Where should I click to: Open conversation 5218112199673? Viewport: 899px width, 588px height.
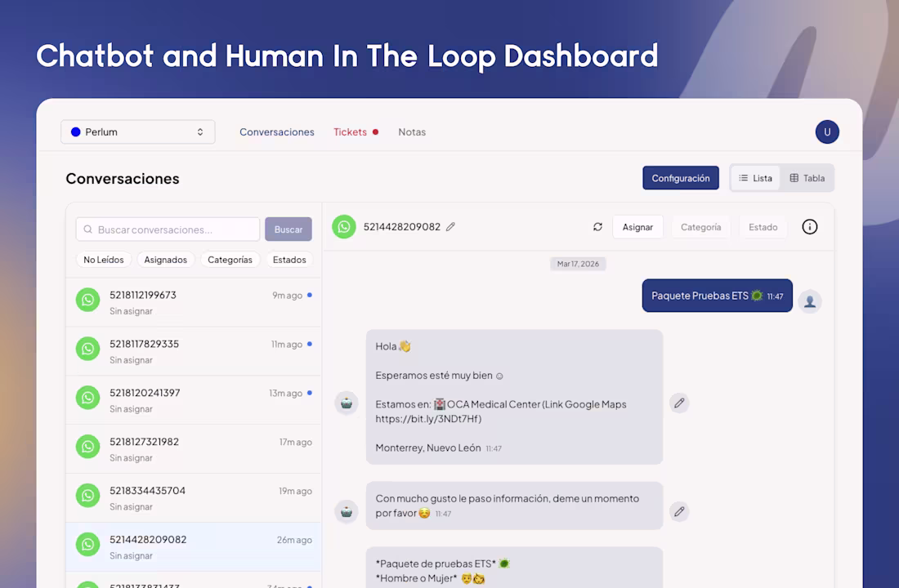click(x=194, y=303)
